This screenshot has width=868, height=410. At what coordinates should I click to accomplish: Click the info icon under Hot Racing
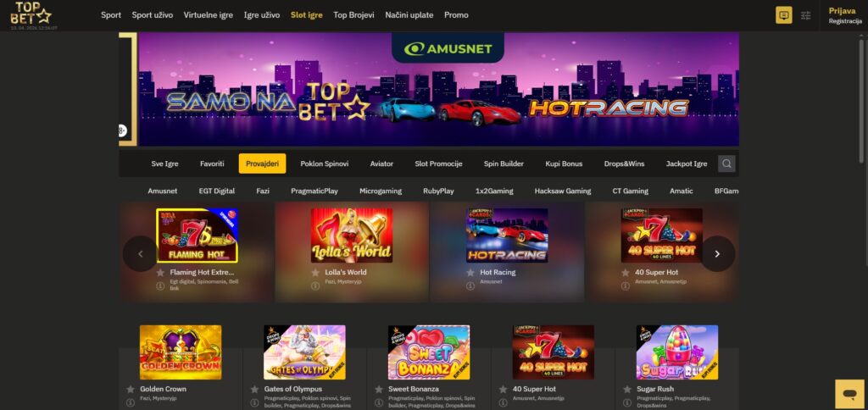[470, 286]
